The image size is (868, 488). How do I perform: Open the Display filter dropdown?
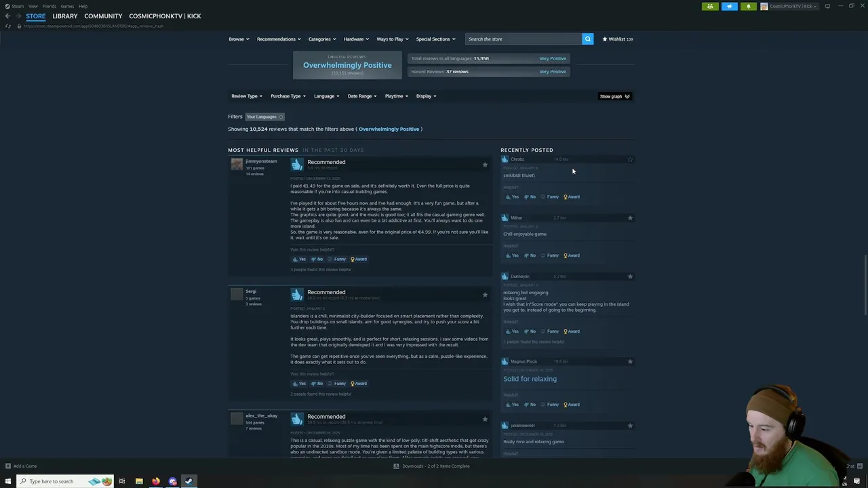(426, 96)
